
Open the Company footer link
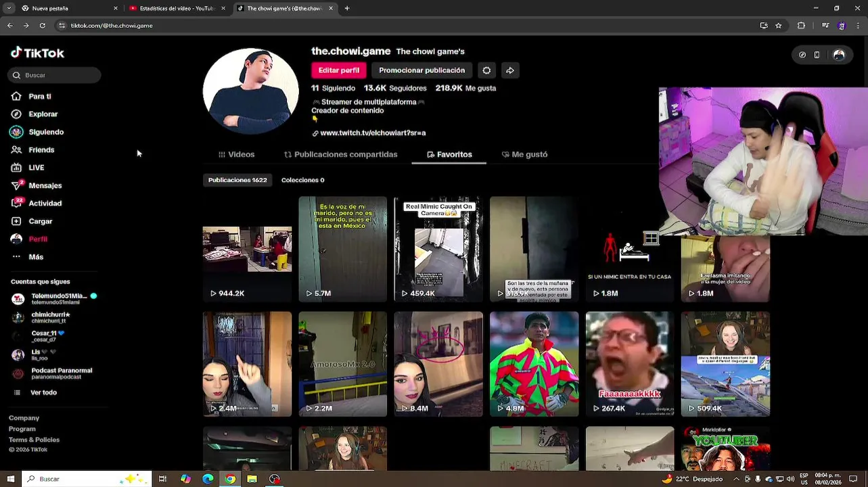click(24, 418)
